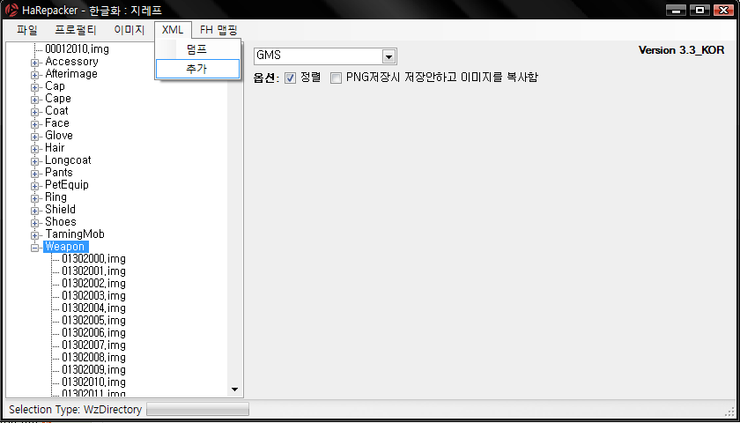Expand the Shield folder
The width and height of the screenshot is (740, 423).
[x=35, y=210]
